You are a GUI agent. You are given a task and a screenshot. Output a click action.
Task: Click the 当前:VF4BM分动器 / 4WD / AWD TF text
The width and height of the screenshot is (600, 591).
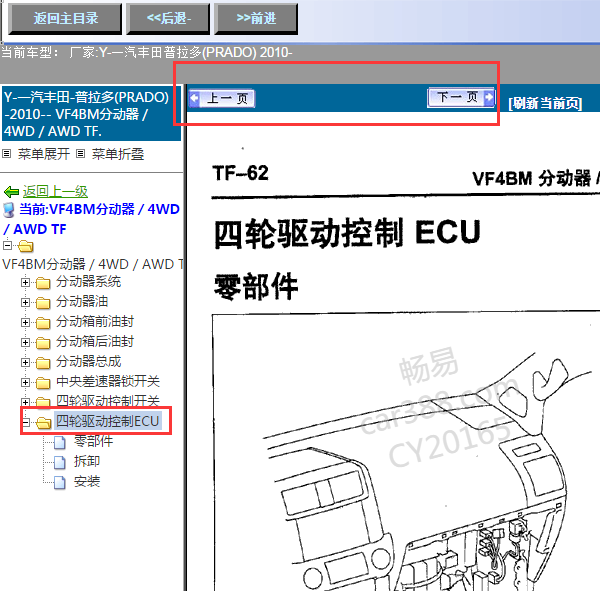pyautogui.click(x=92, y=219)
